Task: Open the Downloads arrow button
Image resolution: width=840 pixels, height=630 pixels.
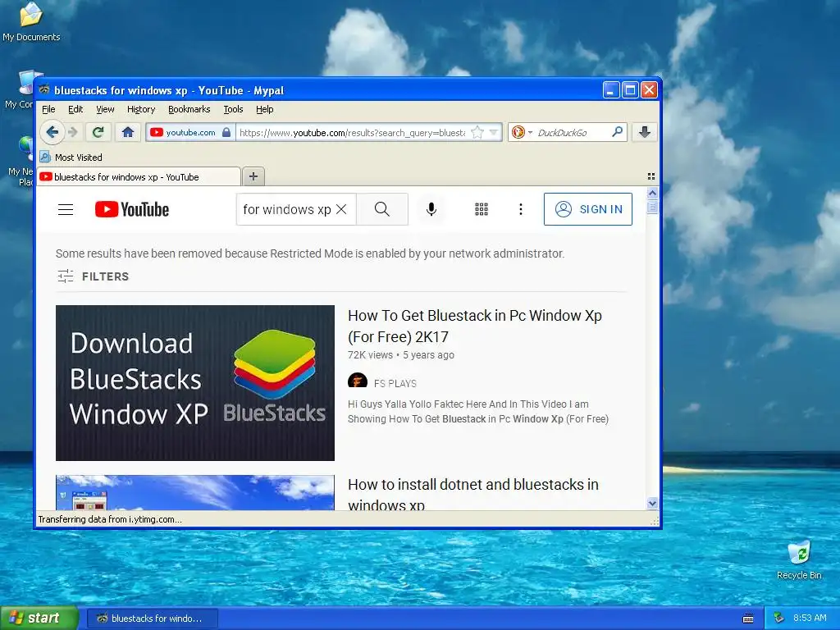Action: point(645,132)
